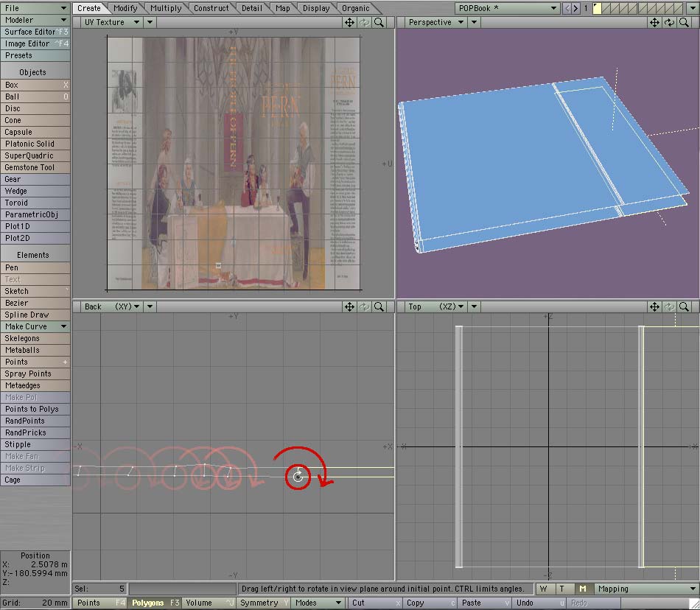Open the Perspective view type dropdown

click(x=435, y=22)
